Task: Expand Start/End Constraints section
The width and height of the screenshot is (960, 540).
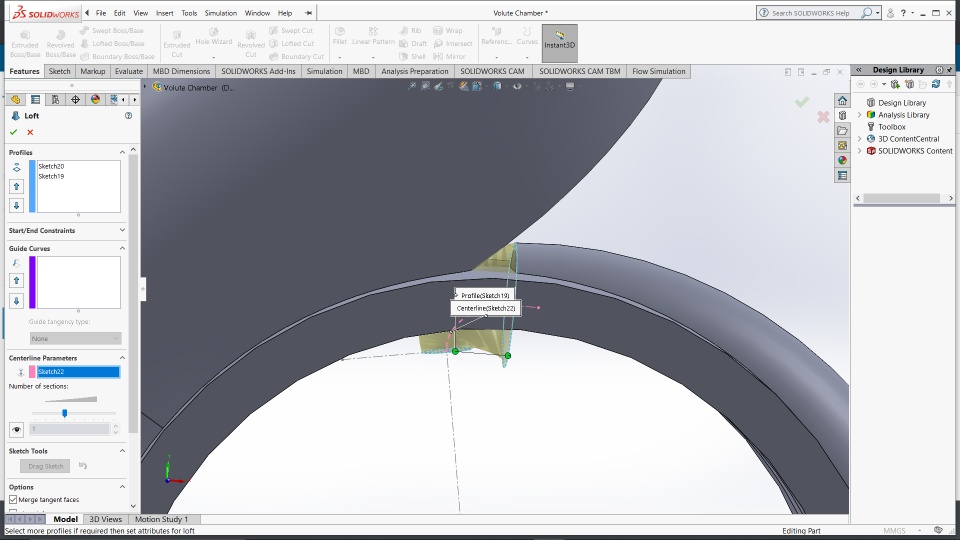Action: tap(122, 230)
